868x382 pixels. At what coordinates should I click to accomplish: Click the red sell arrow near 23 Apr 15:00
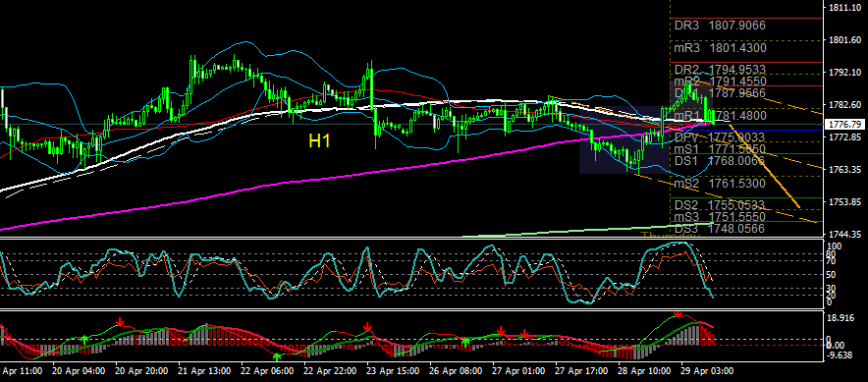(x=367, y=328)
